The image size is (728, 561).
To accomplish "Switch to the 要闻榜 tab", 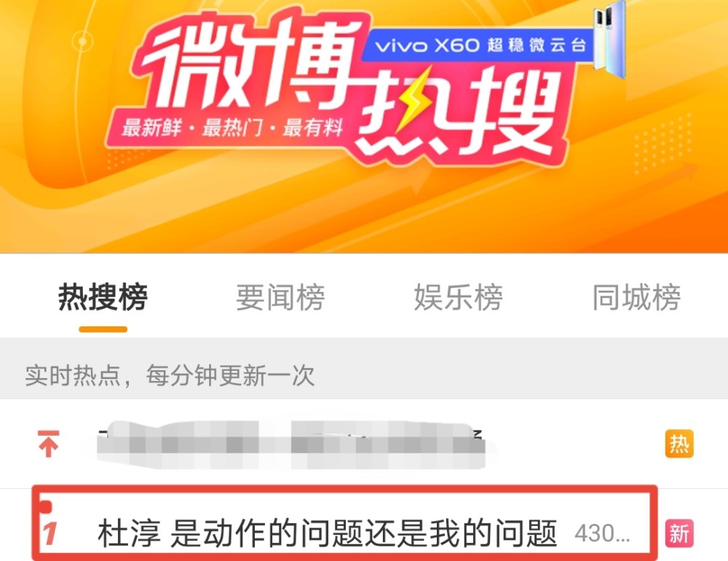I will click(x=280, y=297).
